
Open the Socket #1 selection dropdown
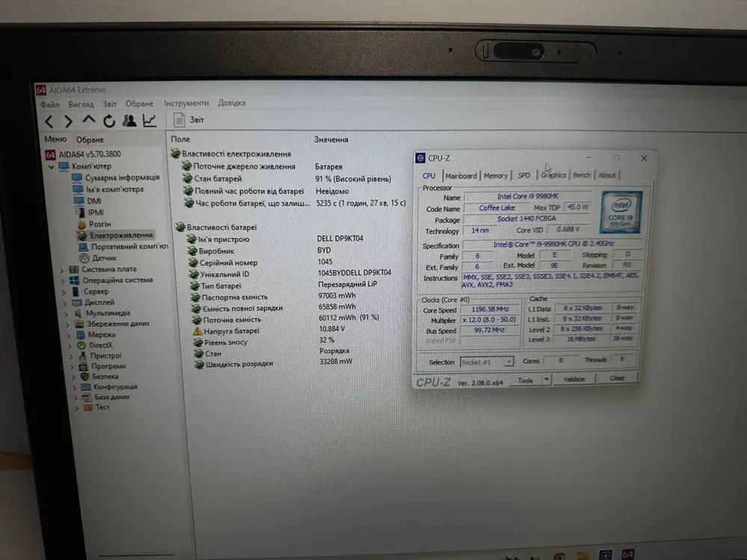coord(509,362)
